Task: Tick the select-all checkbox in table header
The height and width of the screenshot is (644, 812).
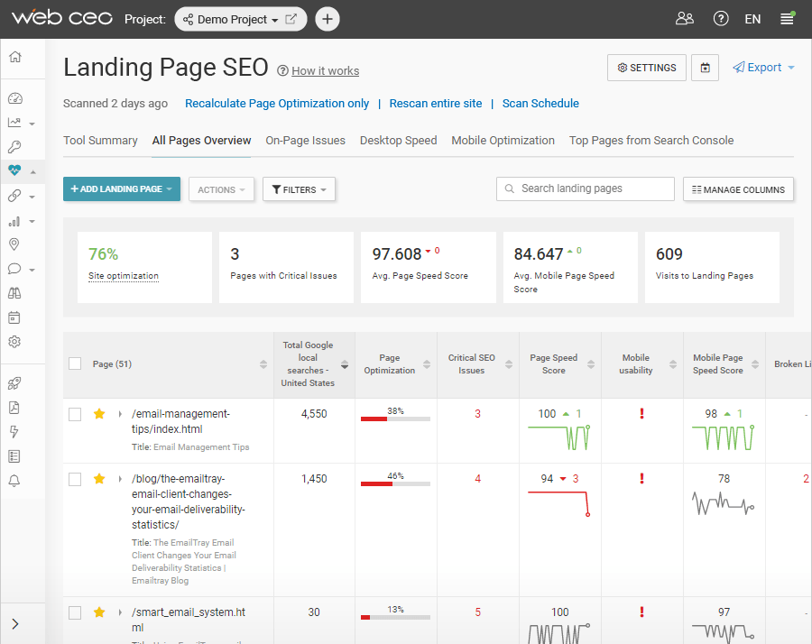Action: click(x=75, y=363)
